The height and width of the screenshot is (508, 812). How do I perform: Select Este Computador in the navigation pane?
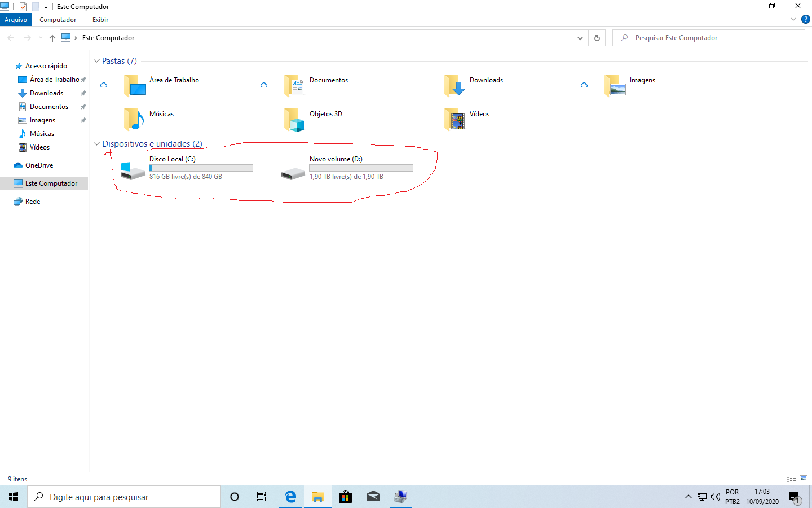coord(44,183)
